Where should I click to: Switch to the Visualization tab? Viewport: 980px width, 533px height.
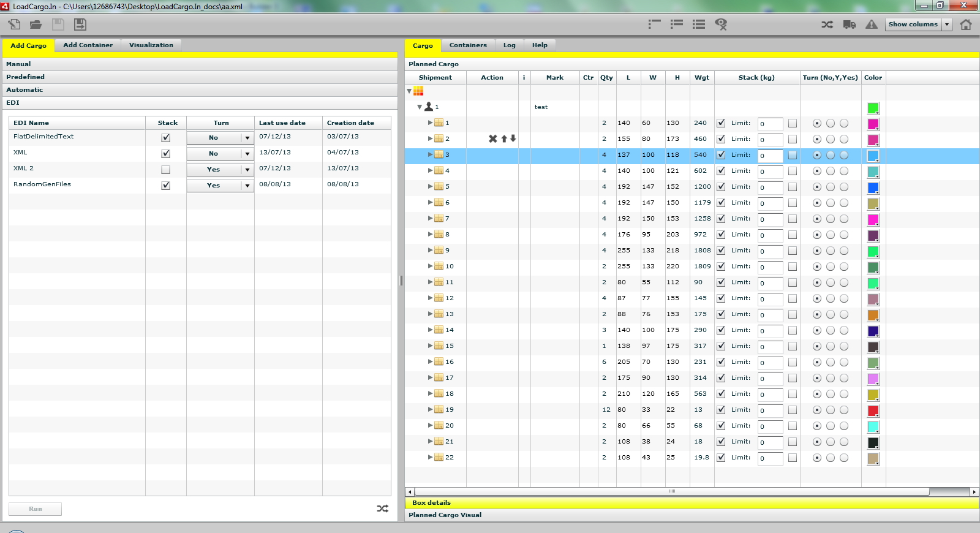(x=151, y=45)
